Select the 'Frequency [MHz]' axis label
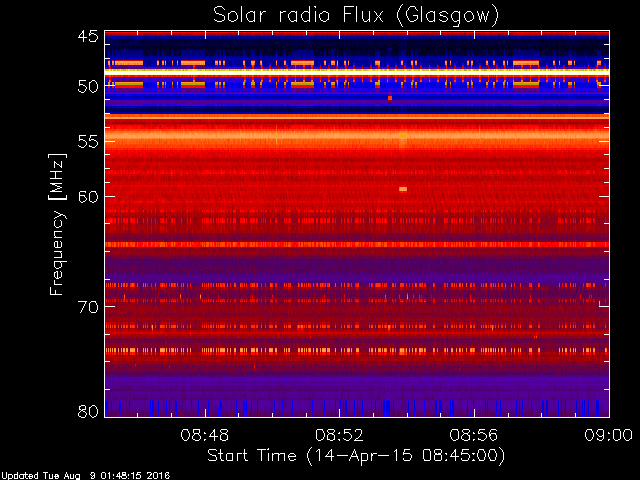 tap(58, 224)
